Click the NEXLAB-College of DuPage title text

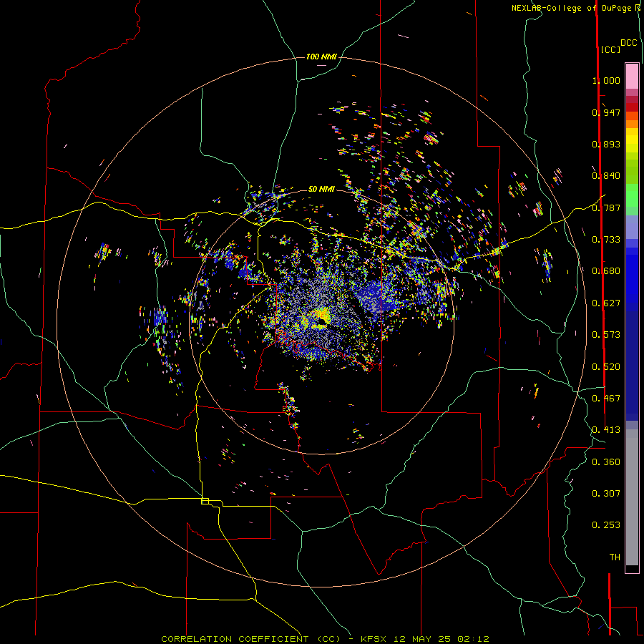click(x=572, y=8)
